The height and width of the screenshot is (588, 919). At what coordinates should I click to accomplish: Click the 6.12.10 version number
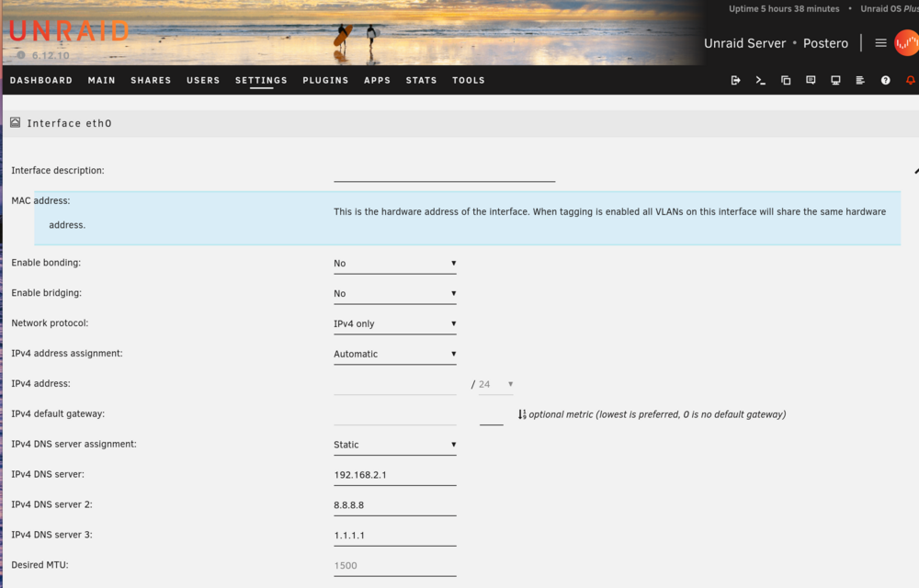coord(51,56)
